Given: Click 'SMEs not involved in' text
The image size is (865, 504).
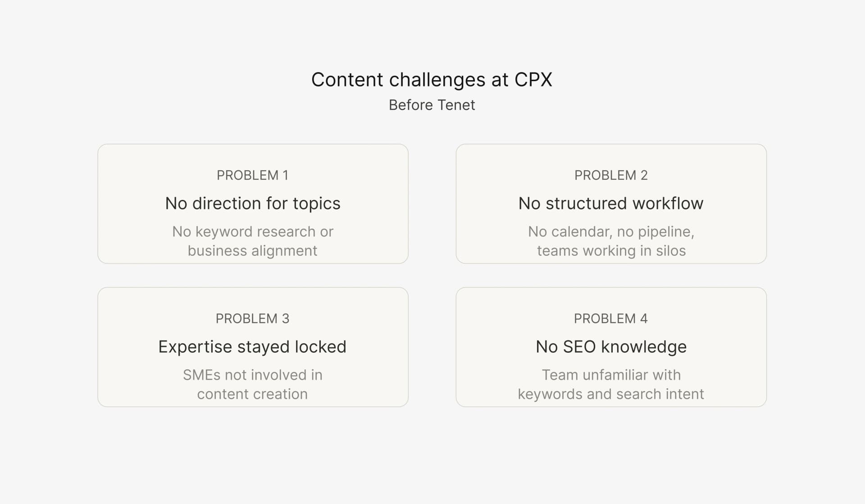Looking at the screenshot, I should (253, 375).
